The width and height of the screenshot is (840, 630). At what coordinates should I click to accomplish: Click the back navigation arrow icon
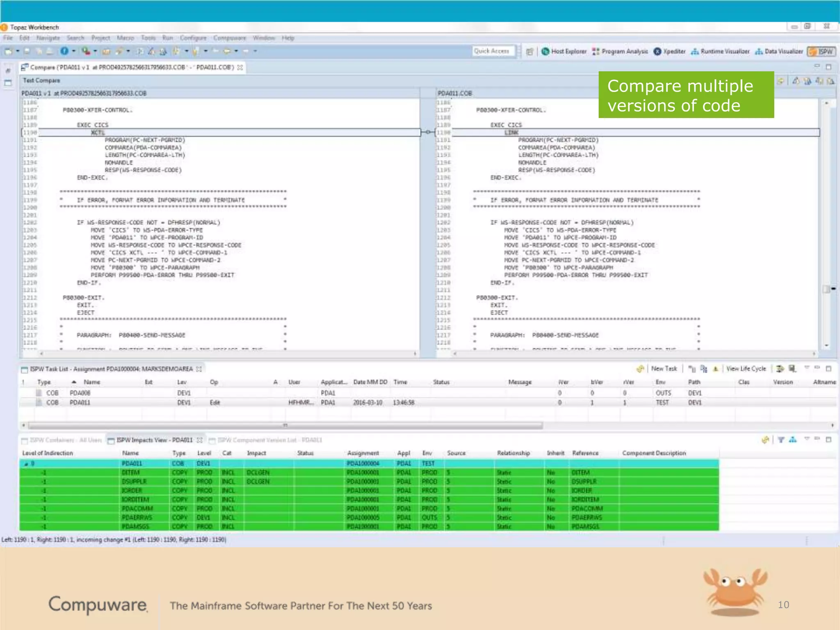[x=215, y=51]
